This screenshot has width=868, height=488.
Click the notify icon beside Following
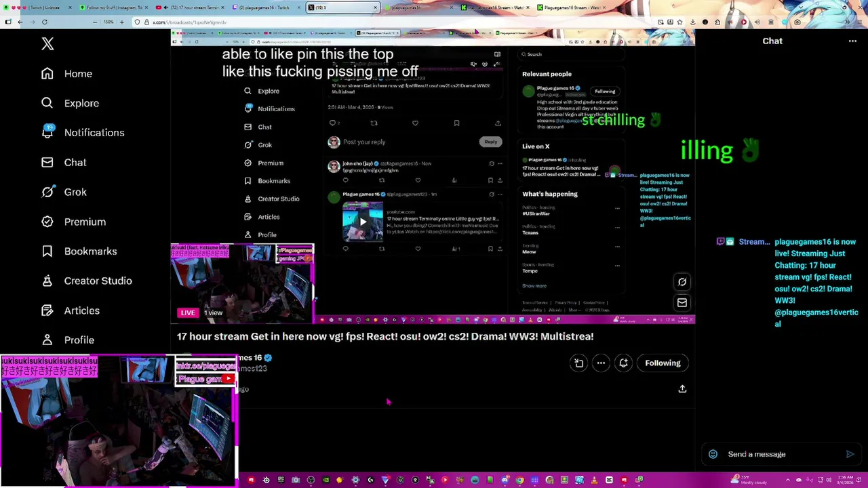623,363
